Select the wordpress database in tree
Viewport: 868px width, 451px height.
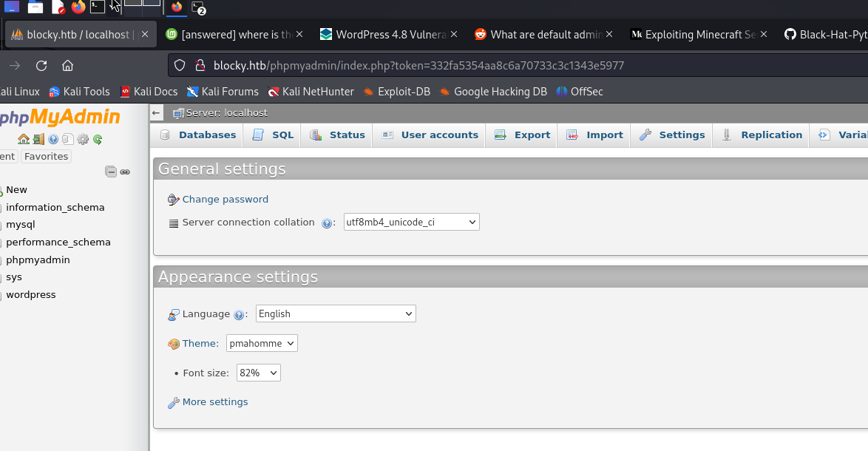pyautogui.click(x=31, y=295)
